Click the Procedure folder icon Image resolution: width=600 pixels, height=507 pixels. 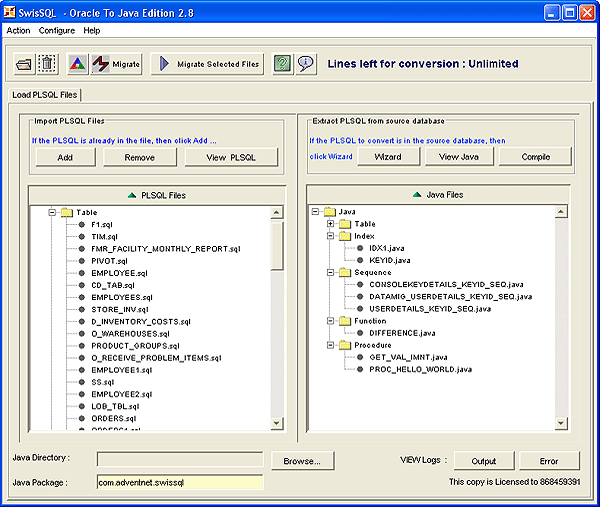(x=344, y=345)
